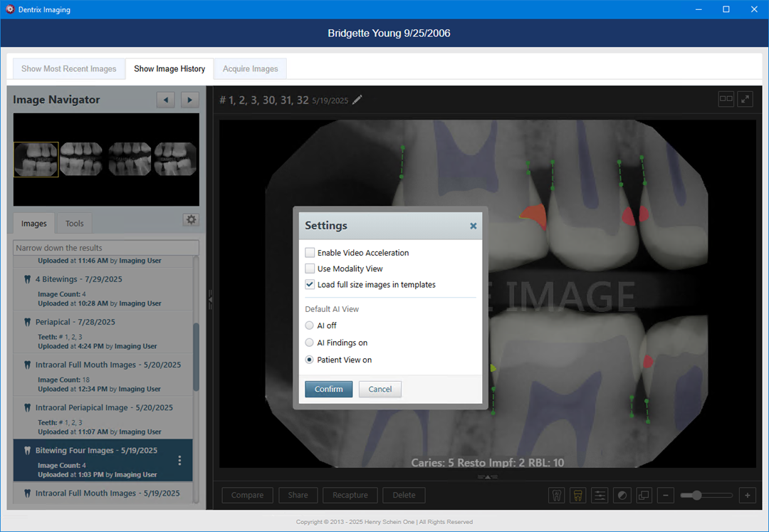Toggle the gold crown patient view icon
The width and height of the screenshot is (769, 532).
578,495
